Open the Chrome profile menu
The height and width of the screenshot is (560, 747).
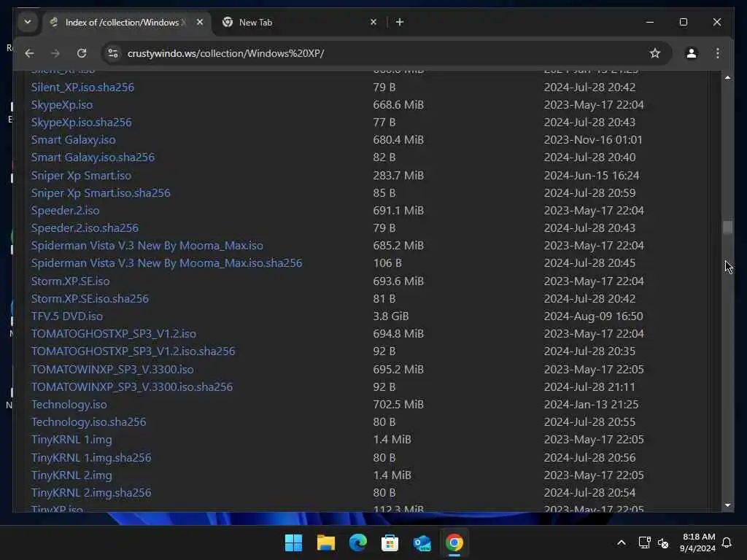[x=692, y=53]
